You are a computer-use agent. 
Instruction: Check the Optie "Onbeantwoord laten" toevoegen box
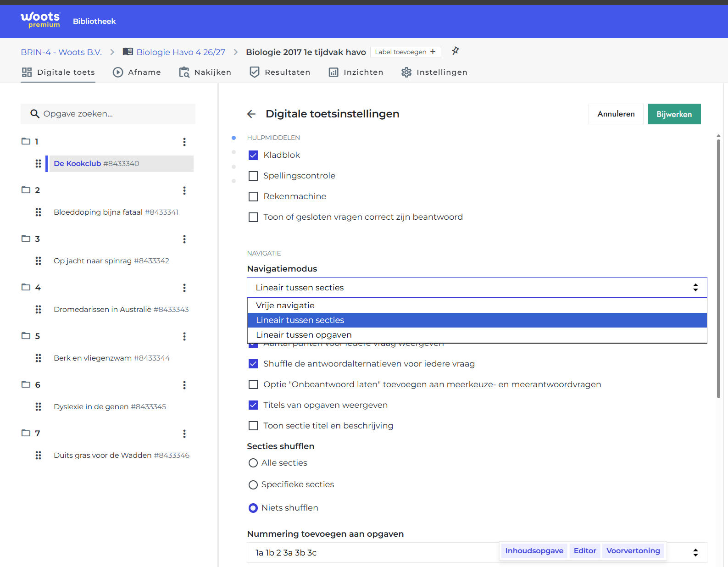[x=253, y=384]
